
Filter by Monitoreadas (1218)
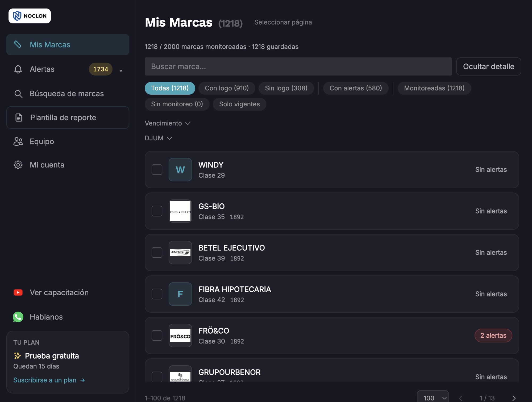coord(434,88)
